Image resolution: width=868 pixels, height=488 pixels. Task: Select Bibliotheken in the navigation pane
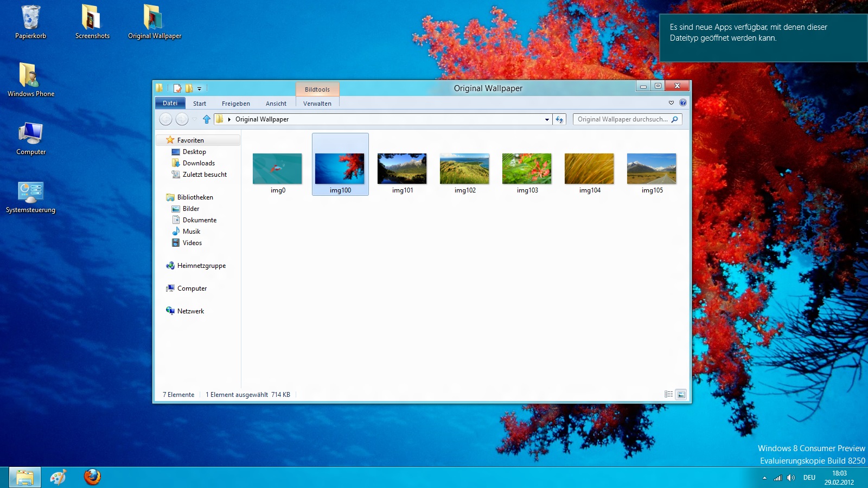pos(195,197)
